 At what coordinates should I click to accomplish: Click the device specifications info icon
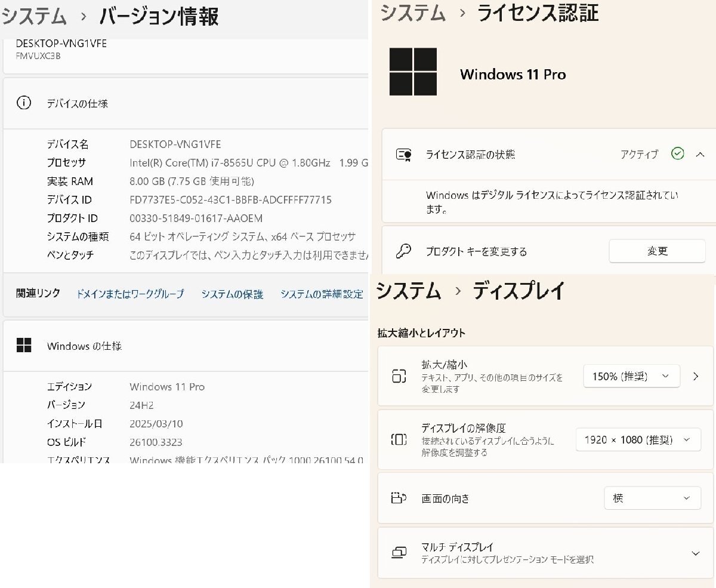coord(24,103)
